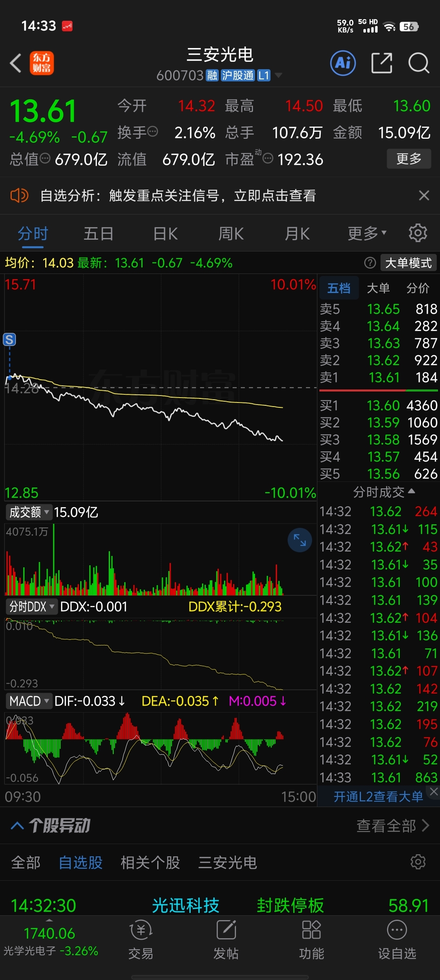Viewport: 440px width, 980px height.
Task: Tap the 沪股通 badge
Action: tap(238, 75)
